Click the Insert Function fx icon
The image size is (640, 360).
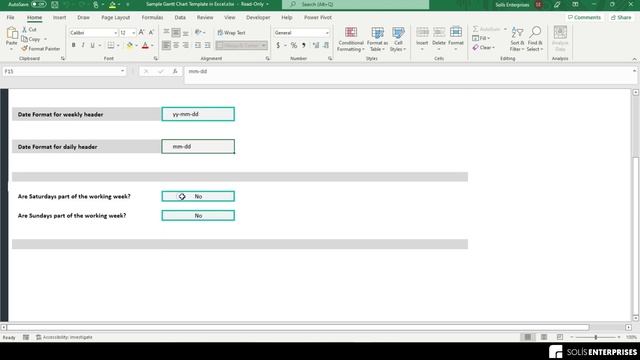(x=175, y=71)
